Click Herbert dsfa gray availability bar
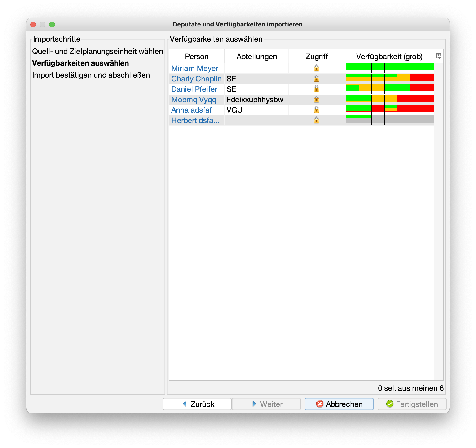 pos(402,119)
